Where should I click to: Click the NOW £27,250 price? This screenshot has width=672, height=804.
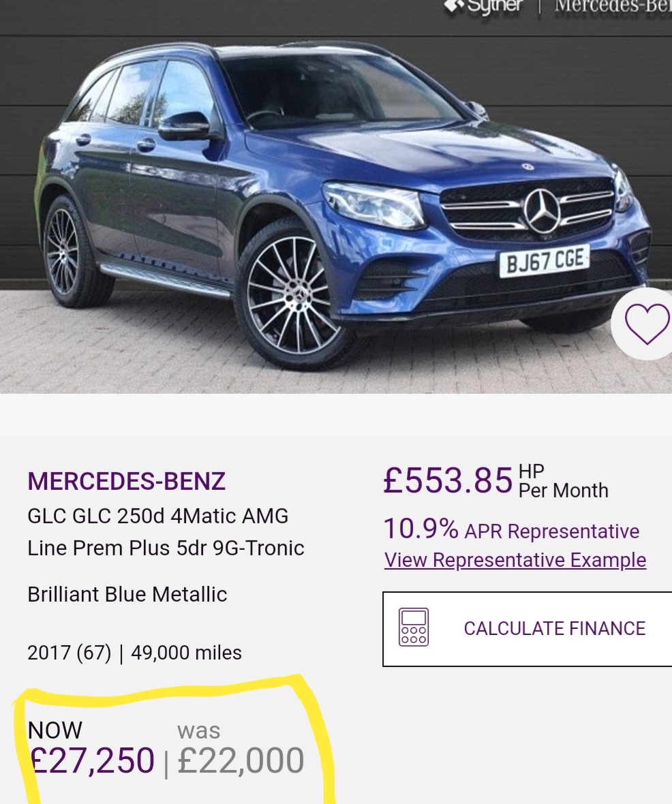tap(91, 749)
